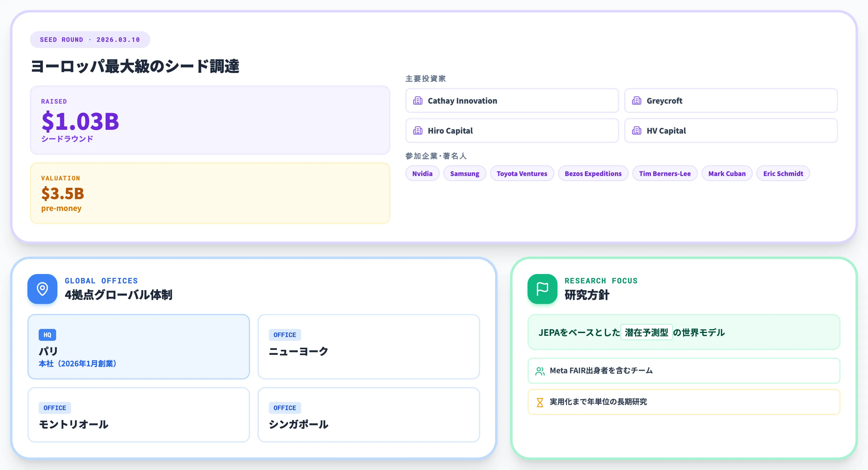Image resolution: width=868 pixels, height=470 pixels.
Task: Click the RESEARCH FOCUS label
Action: 601,281
